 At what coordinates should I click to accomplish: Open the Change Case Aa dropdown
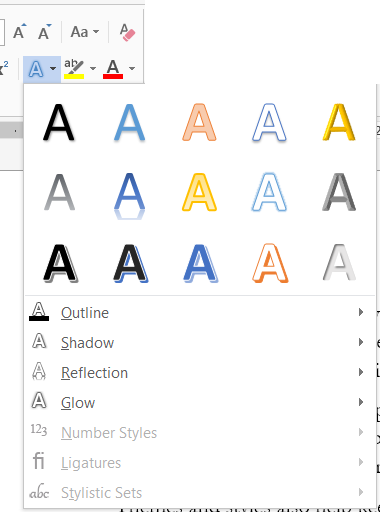[85, 32]
